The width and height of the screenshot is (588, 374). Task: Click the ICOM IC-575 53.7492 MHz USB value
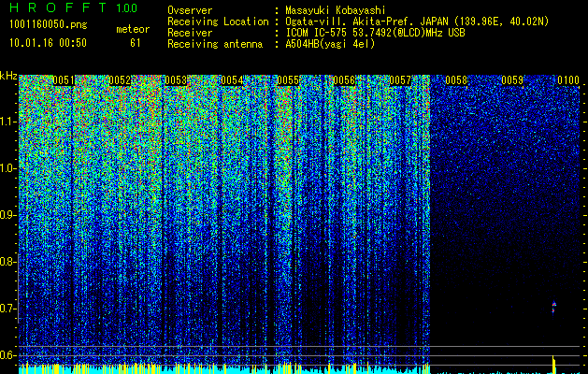tap(375, 33)
